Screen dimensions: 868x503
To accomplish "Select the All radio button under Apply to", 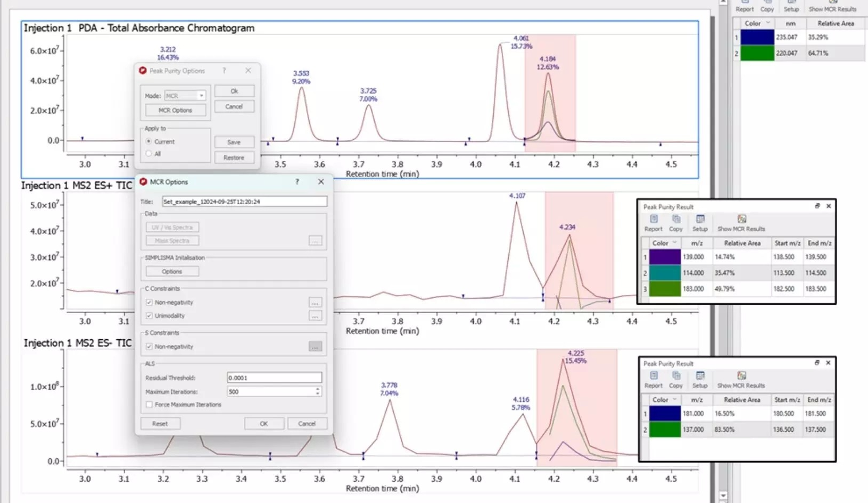I will (149, 154).
